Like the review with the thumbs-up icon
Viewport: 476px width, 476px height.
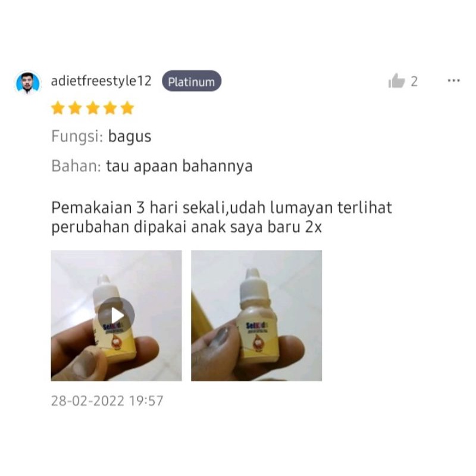(396, 81)
